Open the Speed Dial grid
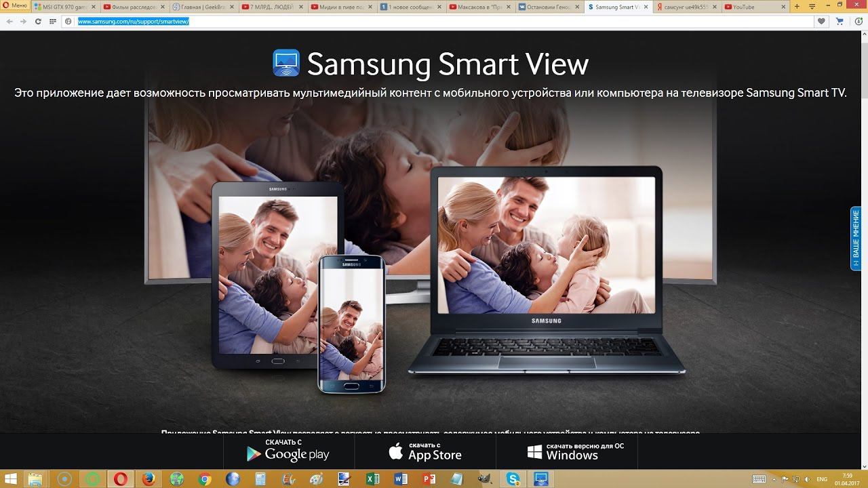The height and width of the screenshot is (488, 868). 53,21
